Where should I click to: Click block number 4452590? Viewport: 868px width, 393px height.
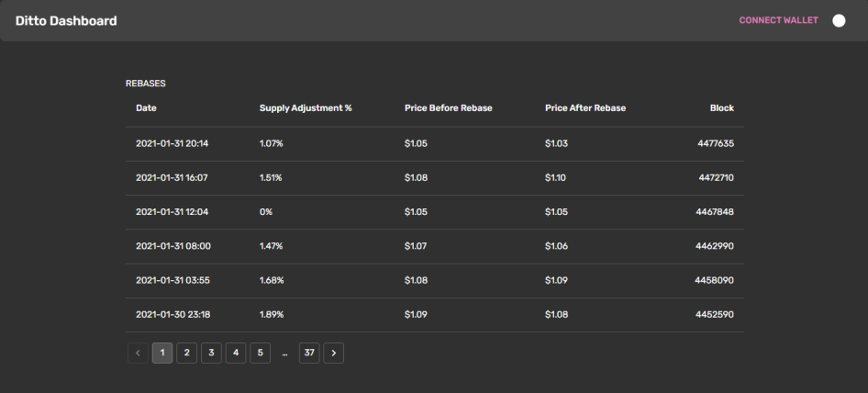point(715,315)
